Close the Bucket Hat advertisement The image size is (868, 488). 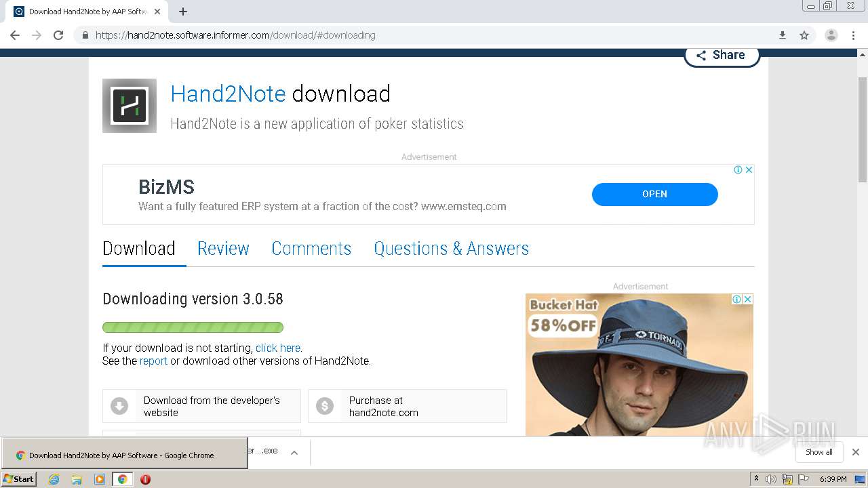(x=747, y=299)
